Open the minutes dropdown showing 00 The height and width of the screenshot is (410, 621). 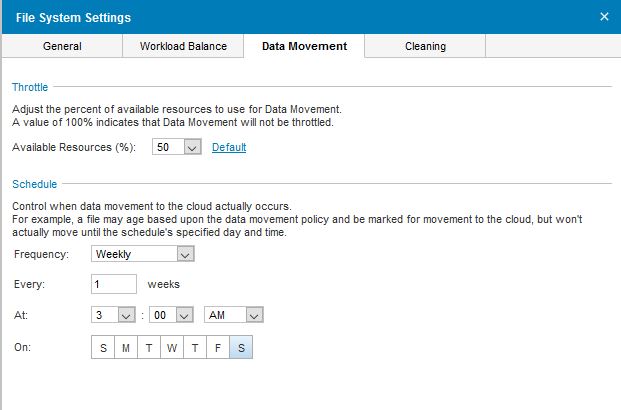pyautogui.click(x=183, y=315)
